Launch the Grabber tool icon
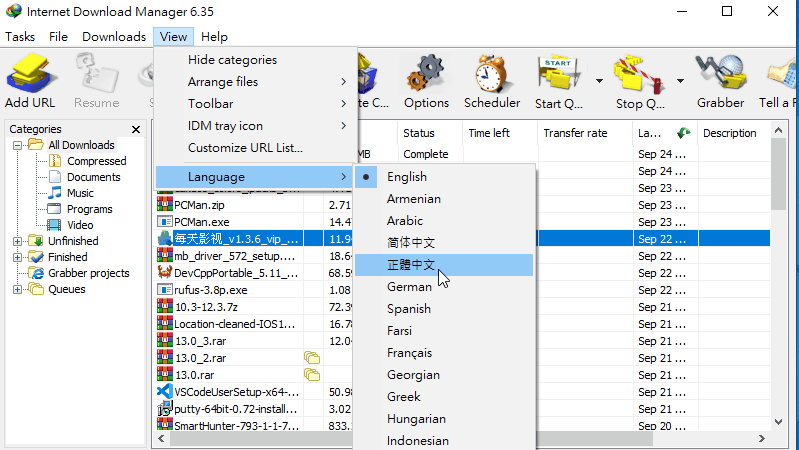The image size is (799, 450). [x=720, y=74]
